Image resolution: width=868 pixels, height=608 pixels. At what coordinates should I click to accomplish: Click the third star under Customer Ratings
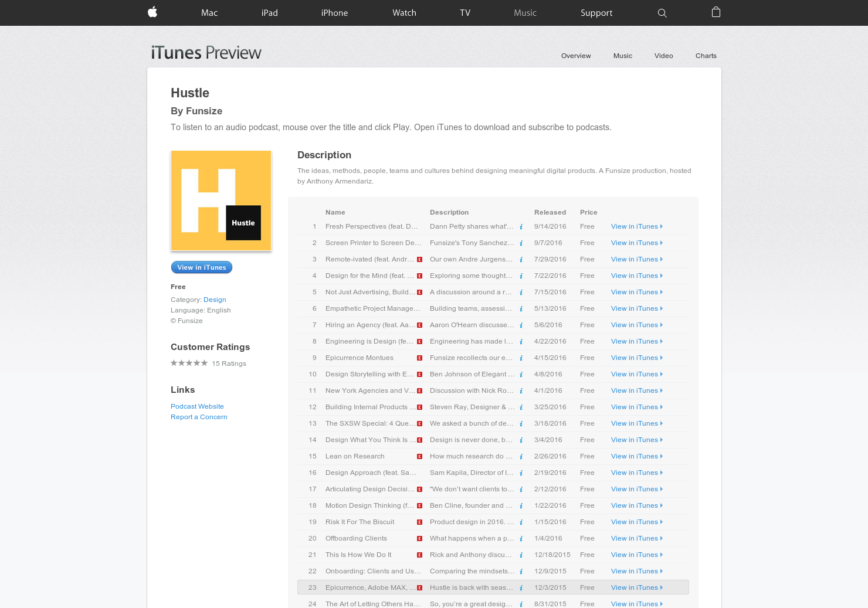click(189, 363)
